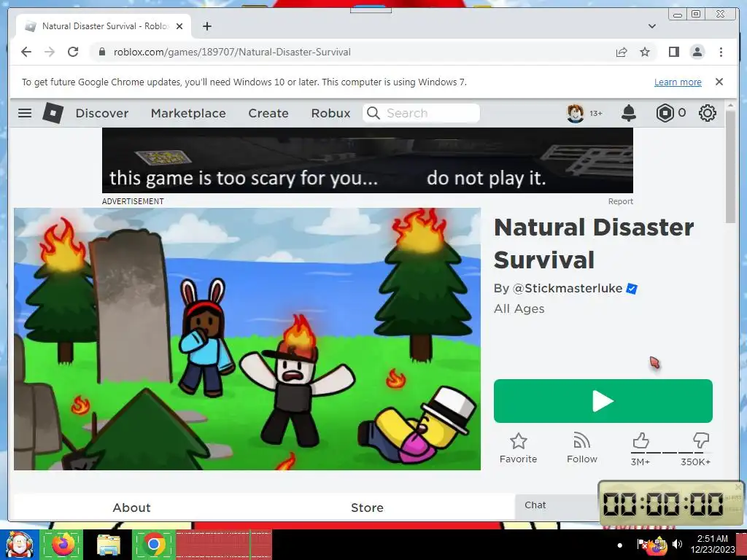Click the like/dislike vote ratio bar
This screenshot has height=560, width=747.
[x=671, y=453]
